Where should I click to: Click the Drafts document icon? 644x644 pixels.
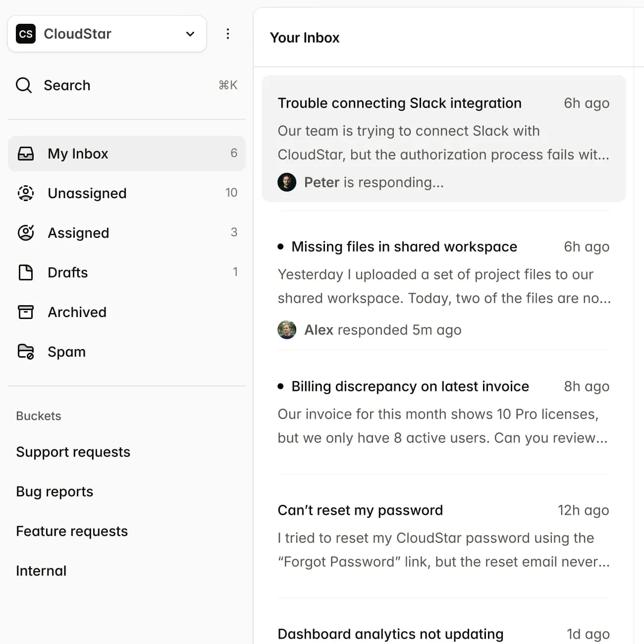click(x=26, y=272)
